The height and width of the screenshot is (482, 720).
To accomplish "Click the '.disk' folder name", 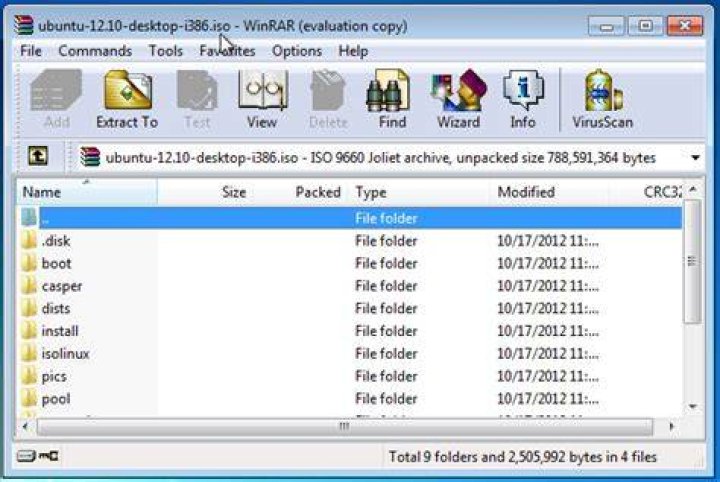I will [56, 241].
